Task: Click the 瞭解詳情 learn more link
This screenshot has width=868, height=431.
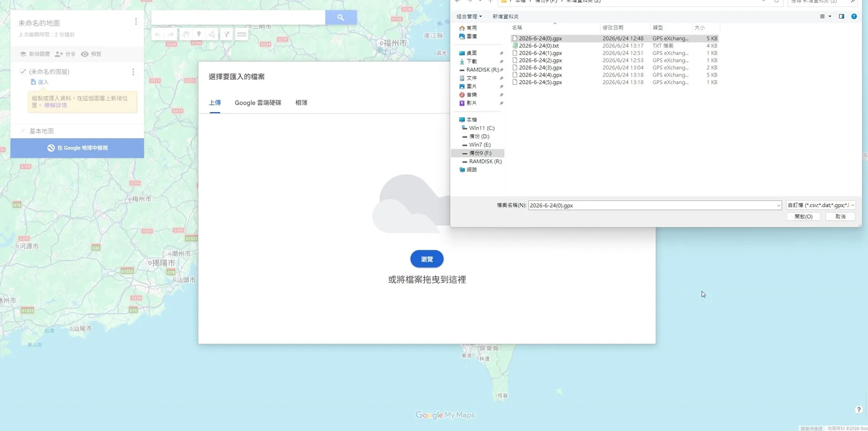Action: [56, 105]
